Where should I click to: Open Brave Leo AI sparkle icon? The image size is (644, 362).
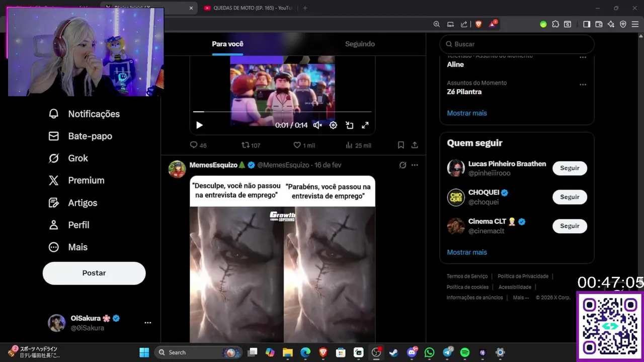tap(611, 24)
